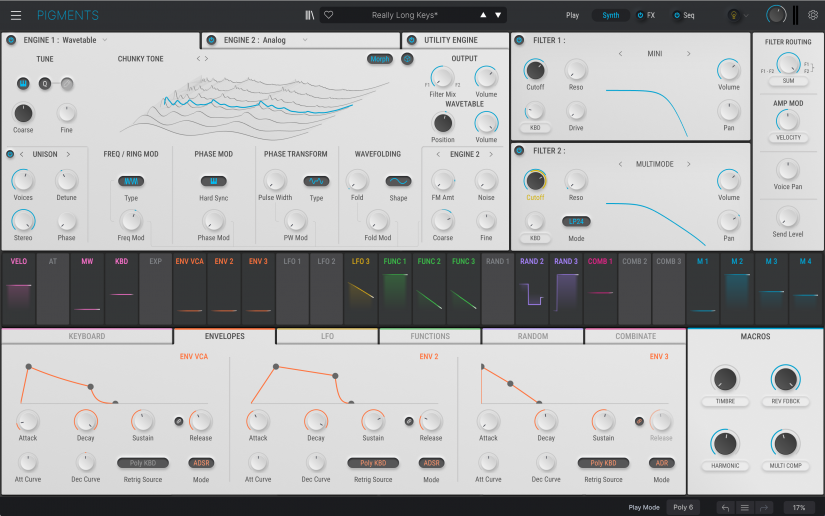This screenshot has width=825, height=516.
Task: Click the Morph button
Action: click(x=380, y=59)
